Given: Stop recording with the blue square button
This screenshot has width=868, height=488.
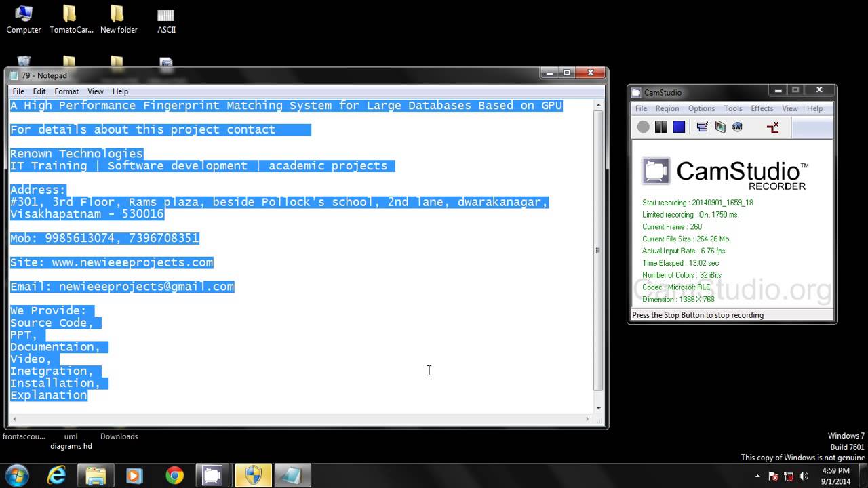Looking at the screenshot, I should click(678, 127).
